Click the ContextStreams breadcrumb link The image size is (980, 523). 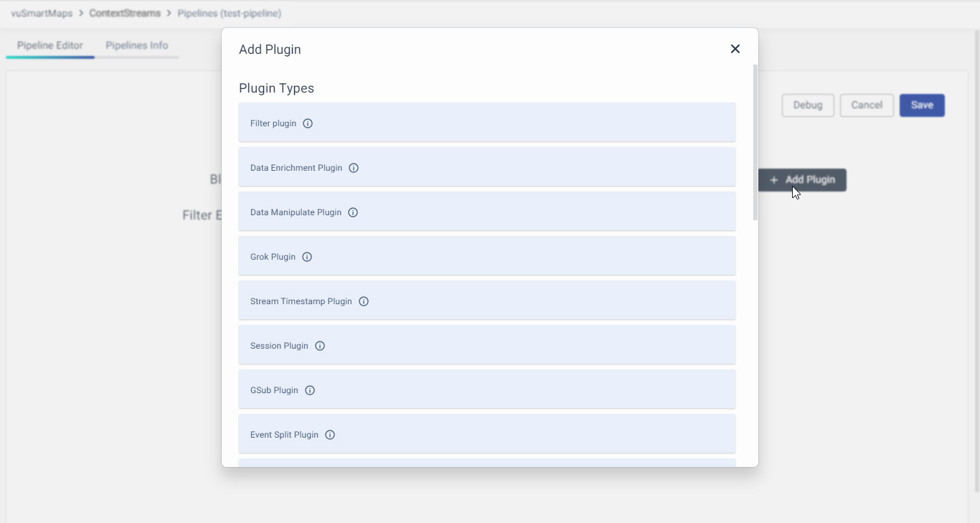125,14
